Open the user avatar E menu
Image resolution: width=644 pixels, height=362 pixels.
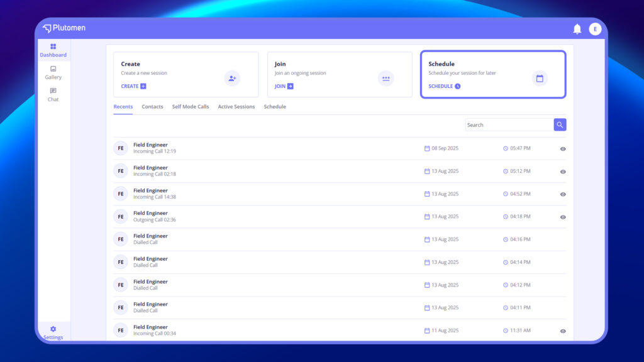coord(595,29)
